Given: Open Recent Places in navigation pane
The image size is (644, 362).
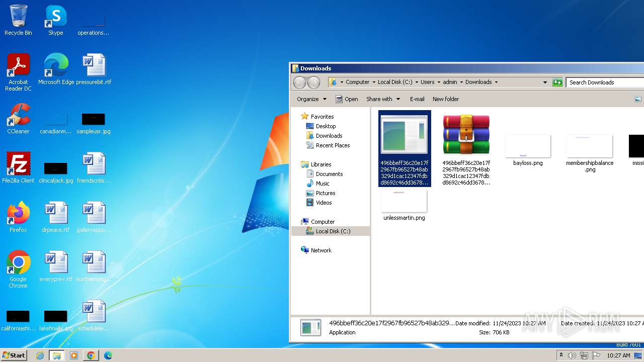Looking at the screenshot, I should tap(333, 145).
